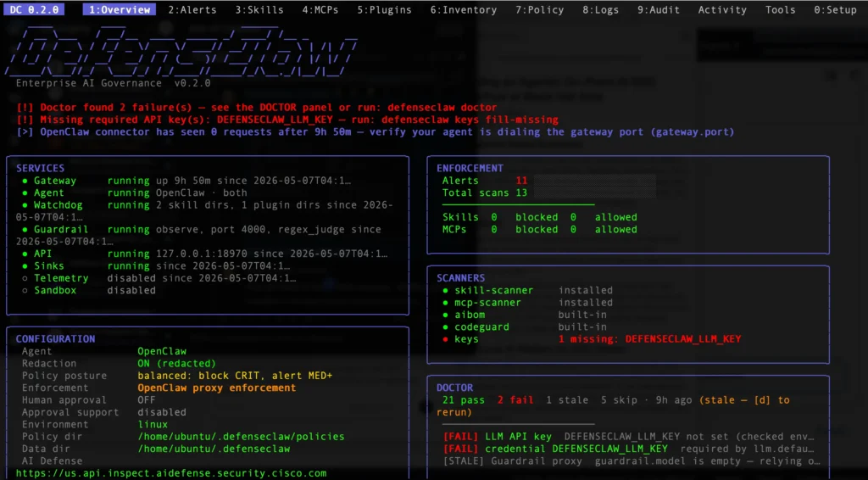
Task: Click the [FAIL] LLM API key line
Action: point(628,436)
